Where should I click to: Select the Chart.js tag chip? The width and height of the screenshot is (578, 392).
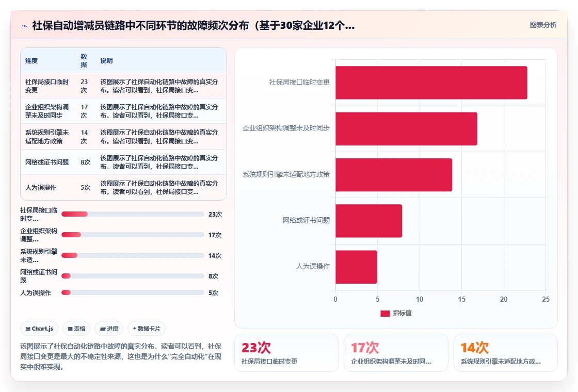39,329
